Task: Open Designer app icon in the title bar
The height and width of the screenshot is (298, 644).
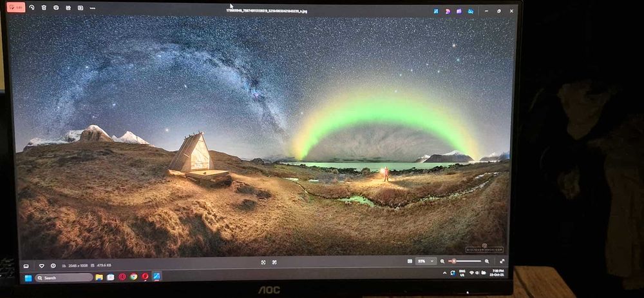Action: coord(436,11)
